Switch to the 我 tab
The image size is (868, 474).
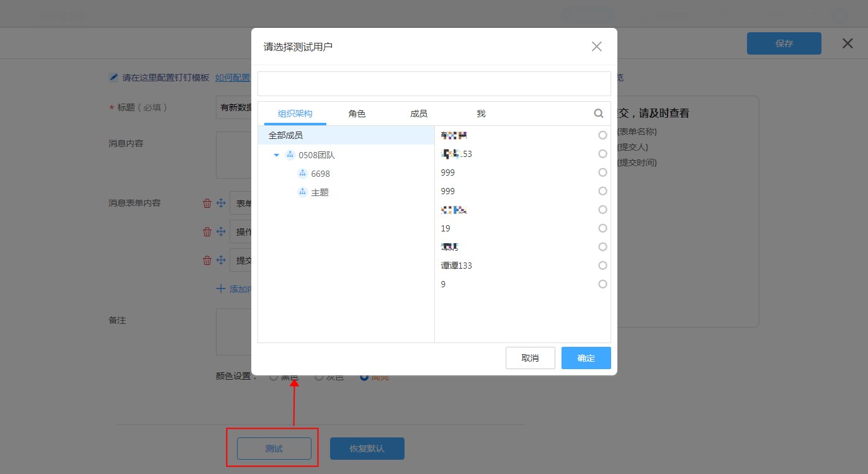pyautogui.click(x=481, y=114)
